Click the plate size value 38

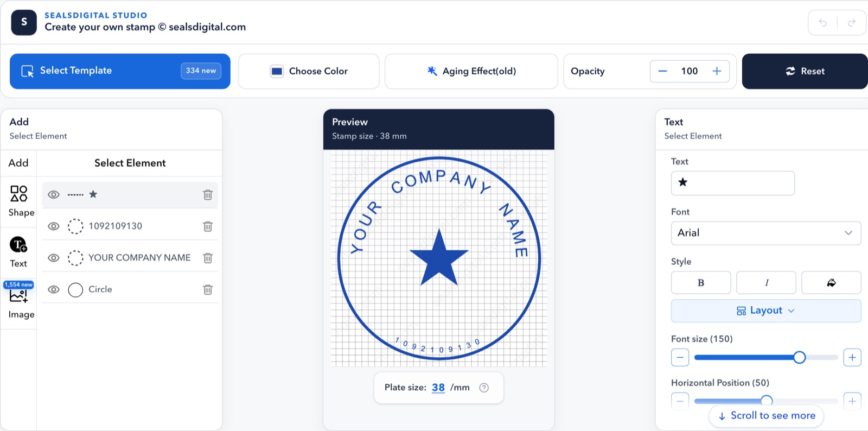(x=438, y=388)
